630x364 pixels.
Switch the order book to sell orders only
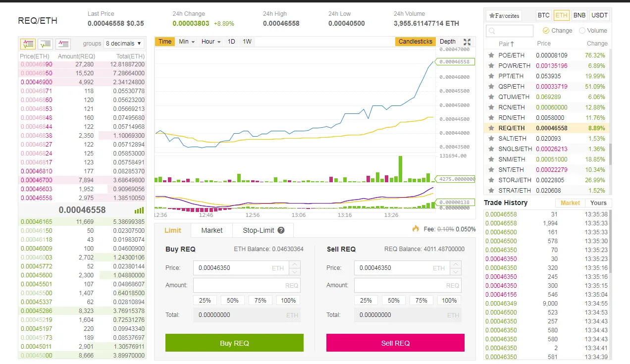[63, 44]
